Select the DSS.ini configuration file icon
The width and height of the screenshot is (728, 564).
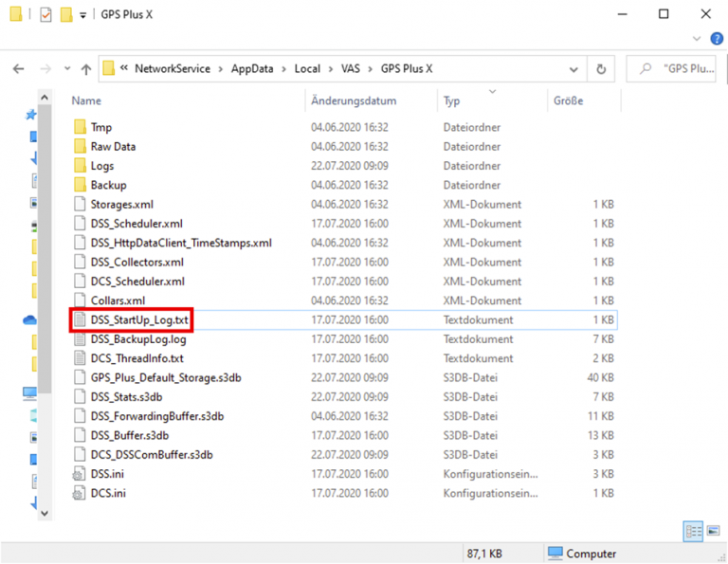pyautogui.click(x=81, y=474)
